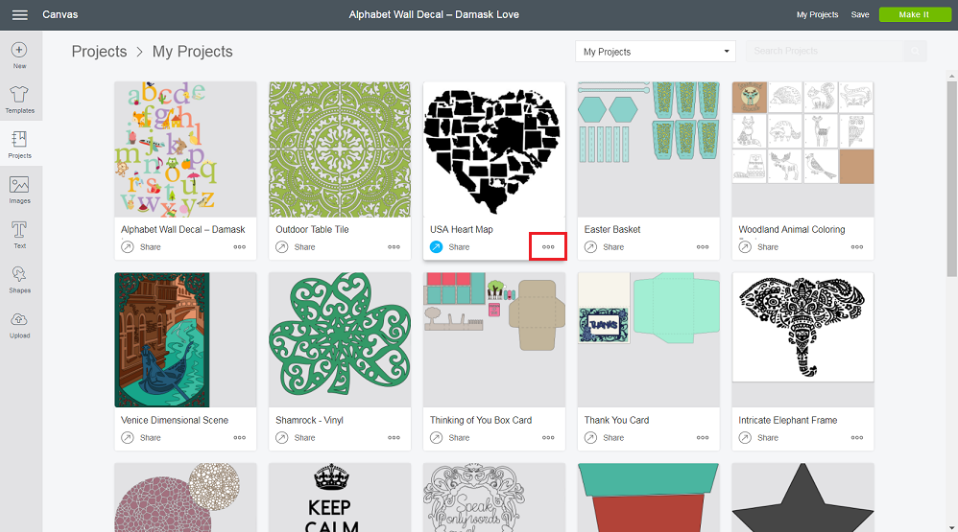Open more options for USA Heart Map
The height and width of the screenshot is (532, 958).
click(548, 247)
